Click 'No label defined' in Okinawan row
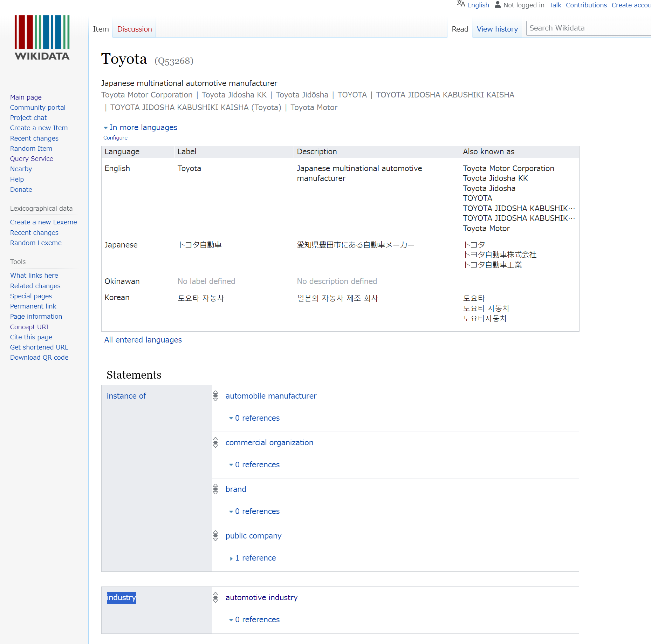This screenshot has height=644, width=651. click(206, 281)
